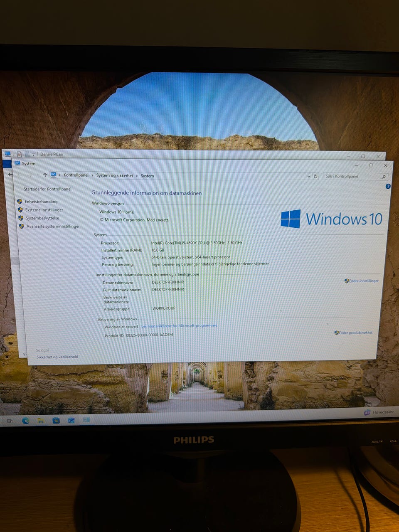This screenshot has height=532, width=399.
Task: Open File Explorer from the taskbar
Action: (41, 421)
